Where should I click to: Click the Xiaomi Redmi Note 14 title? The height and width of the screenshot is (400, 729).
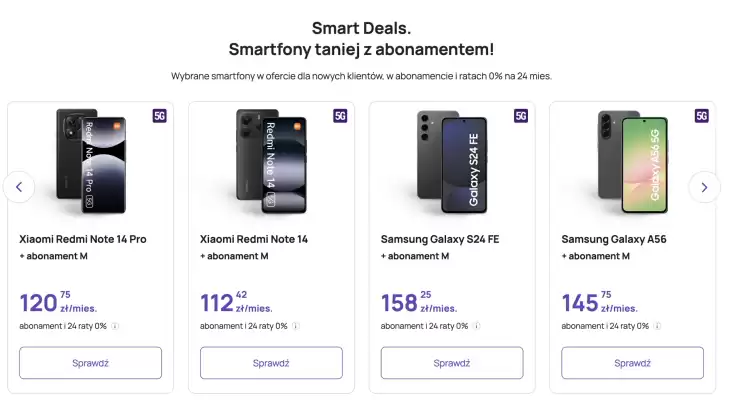(254, 239)
